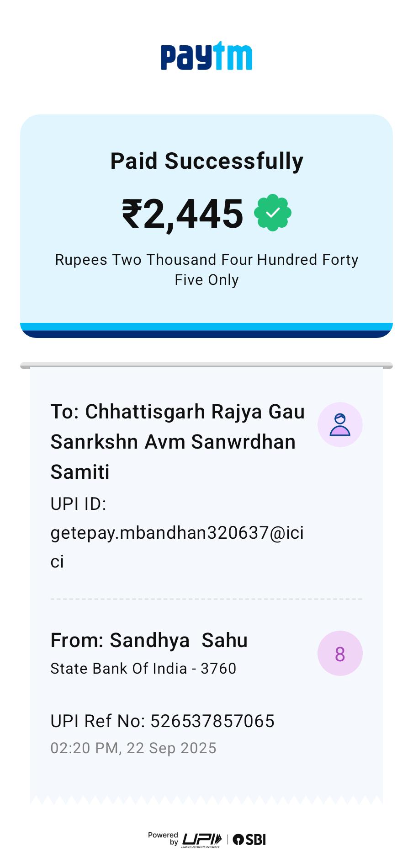The width and height of the screenshot is (413, 868).
Task: Tap the green verified checkmark badge
Action: [x=273, y=213]
